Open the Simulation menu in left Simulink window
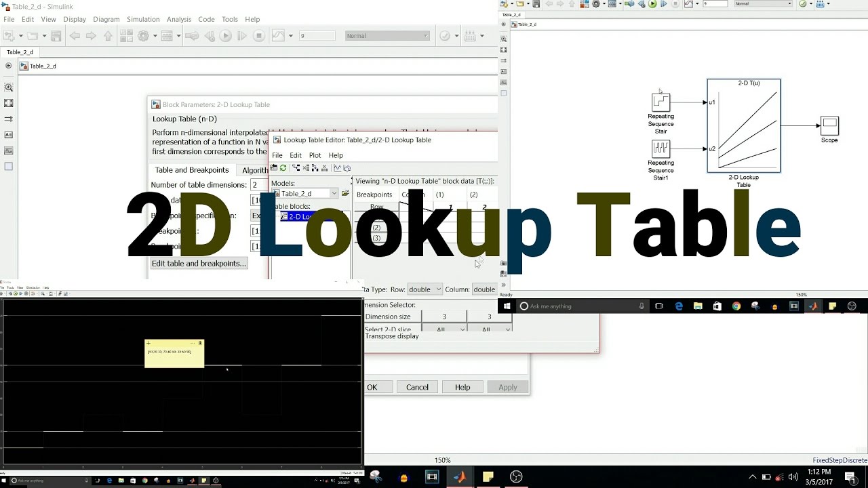 pos(143,19)
